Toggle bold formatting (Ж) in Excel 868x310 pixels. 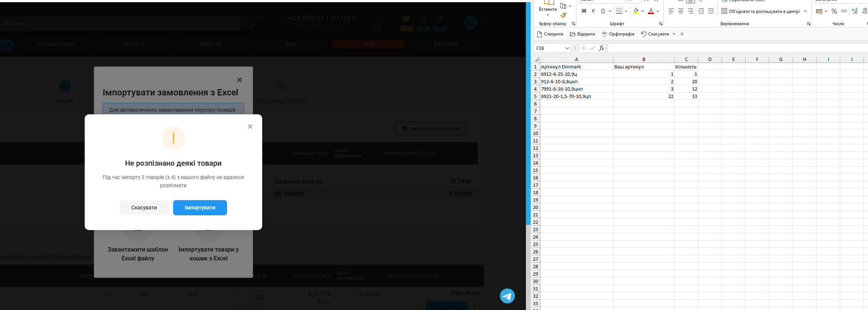pyautogui.click(x=584, y=11)
